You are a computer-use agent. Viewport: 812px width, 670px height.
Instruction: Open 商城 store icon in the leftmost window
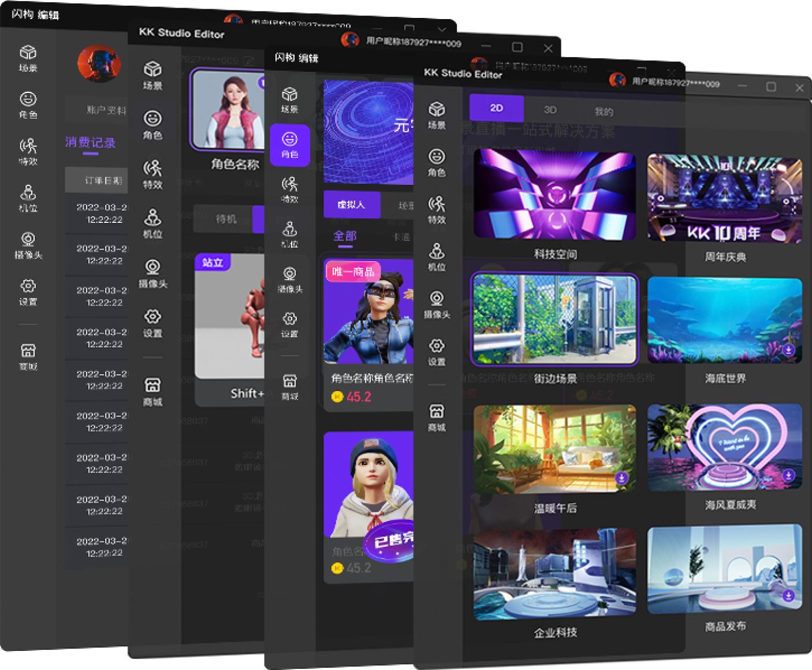pos(28,356)
